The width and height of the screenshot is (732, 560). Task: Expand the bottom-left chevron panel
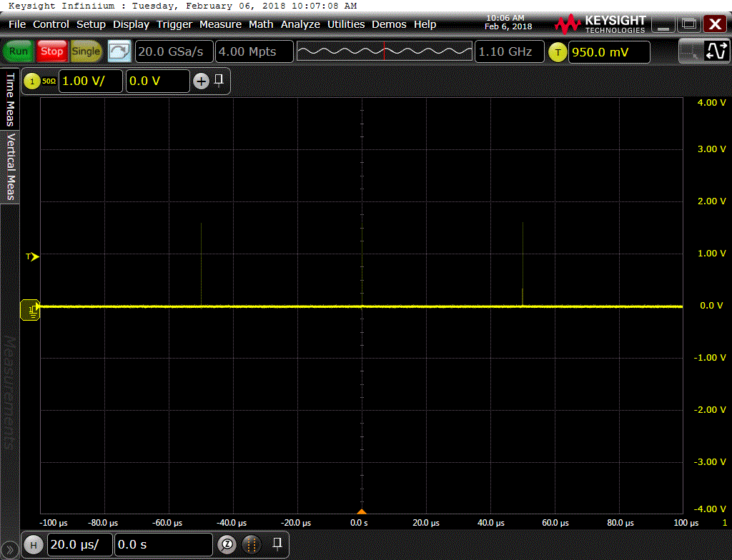click(x=9, y=549)
